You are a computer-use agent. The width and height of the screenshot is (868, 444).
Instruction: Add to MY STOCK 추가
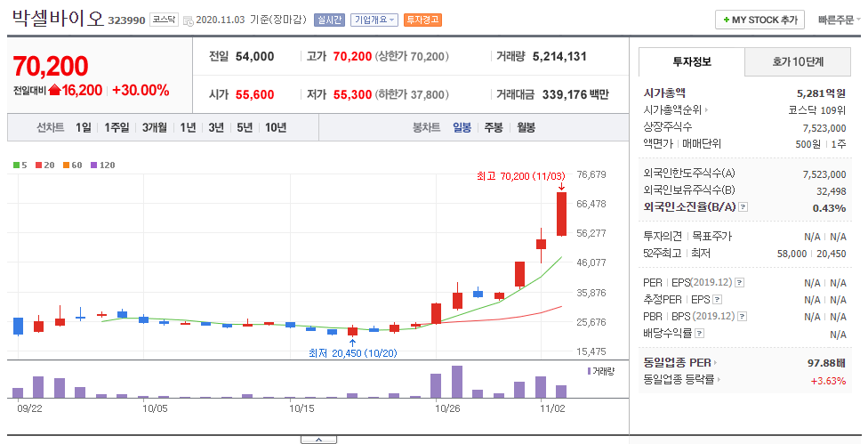coord(760,20)
